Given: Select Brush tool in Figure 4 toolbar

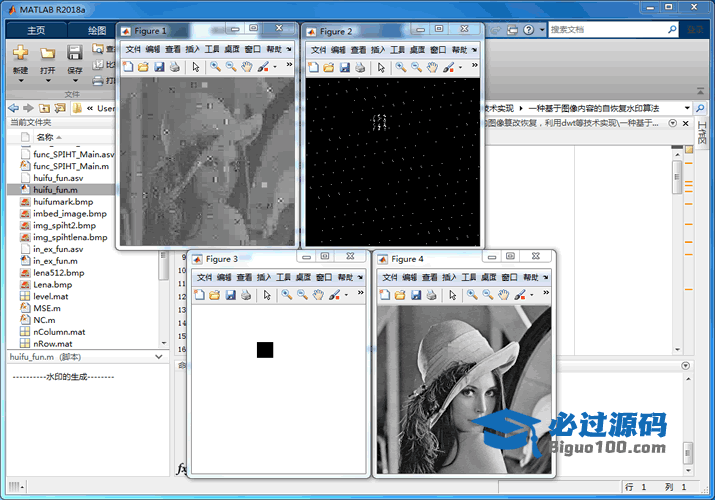Looking at the screenshot, I should (520, 295).
